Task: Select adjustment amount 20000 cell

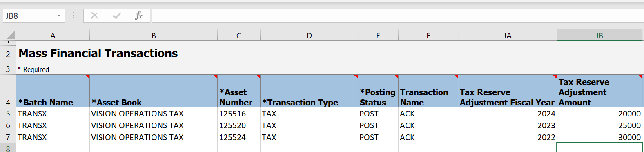Action: coord(599,114)
